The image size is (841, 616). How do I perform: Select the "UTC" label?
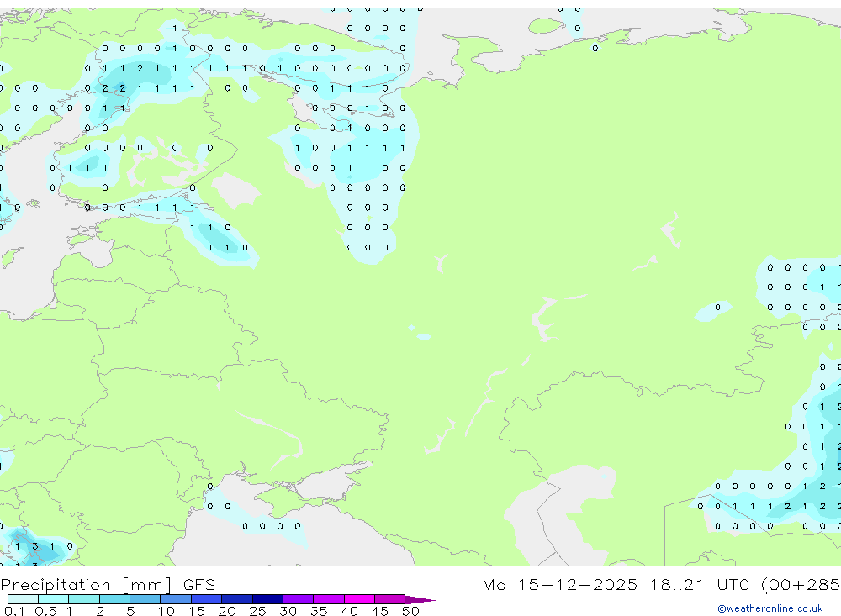(x=733, y=585)
